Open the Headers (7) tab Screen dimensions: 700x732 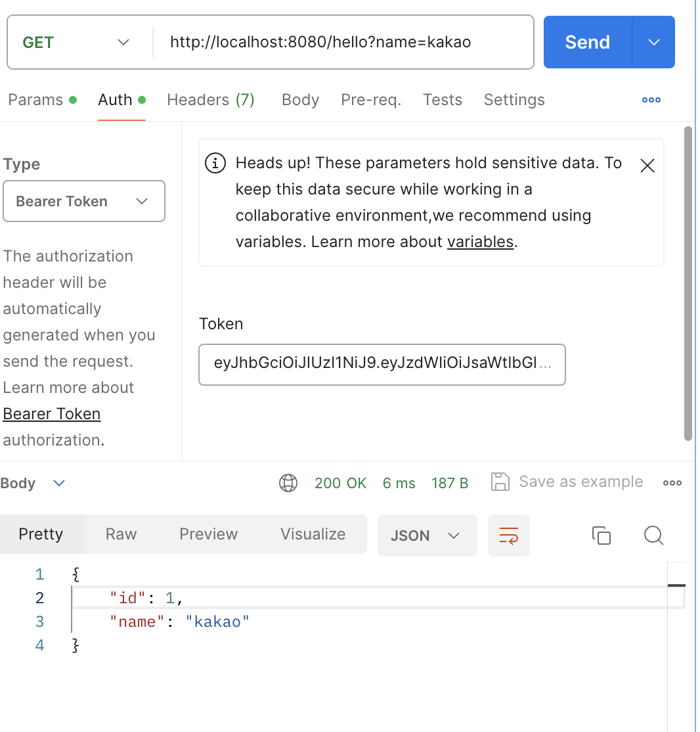pos(211,100)
